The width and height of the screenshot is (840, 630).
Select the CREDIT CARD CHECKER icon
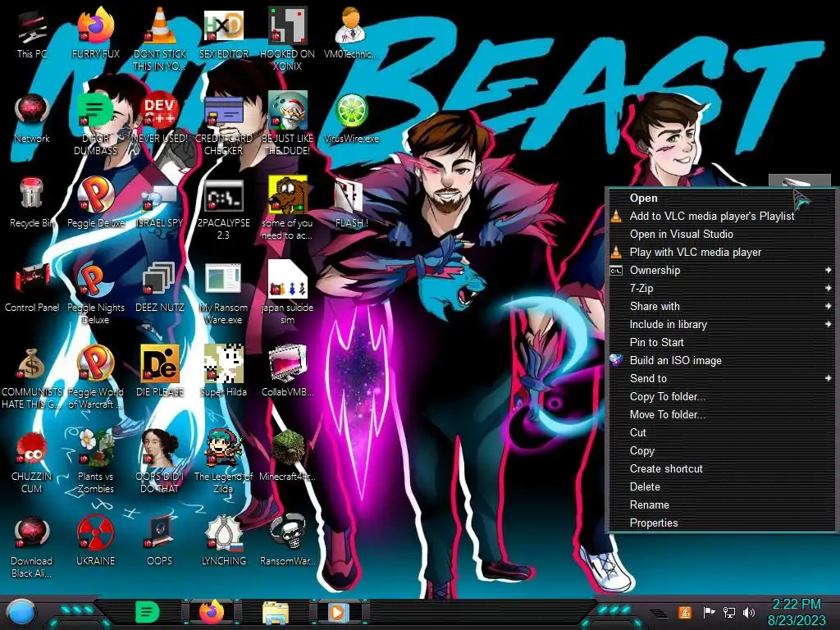pyautogui.click(x=224, y=124)
